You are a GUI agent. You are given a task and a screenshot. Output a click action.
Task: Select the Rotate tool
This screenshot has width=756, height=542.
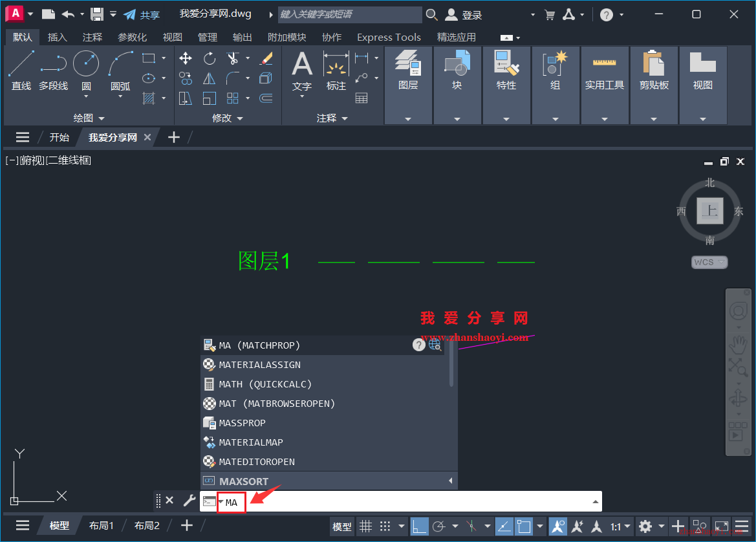tap(209, 58)
